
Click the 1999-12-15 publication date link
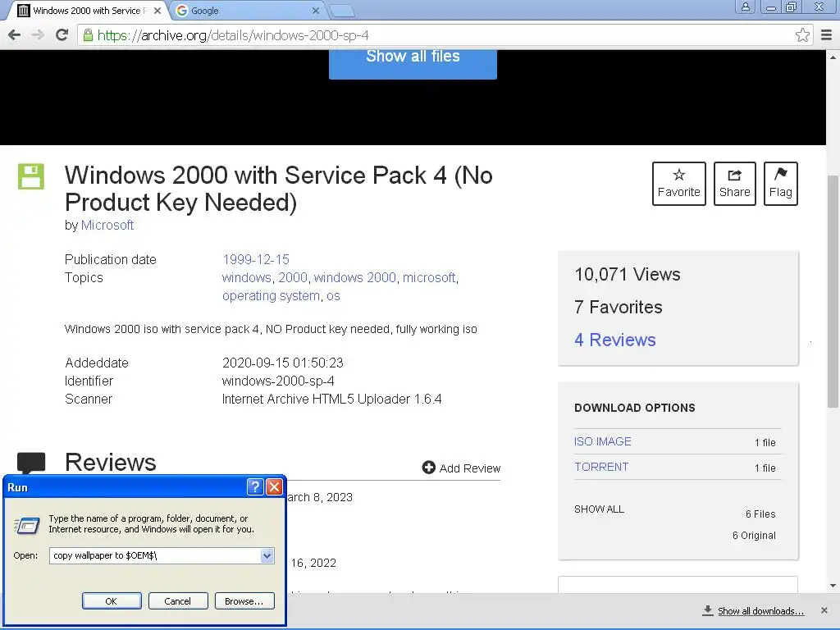point(256,260)
